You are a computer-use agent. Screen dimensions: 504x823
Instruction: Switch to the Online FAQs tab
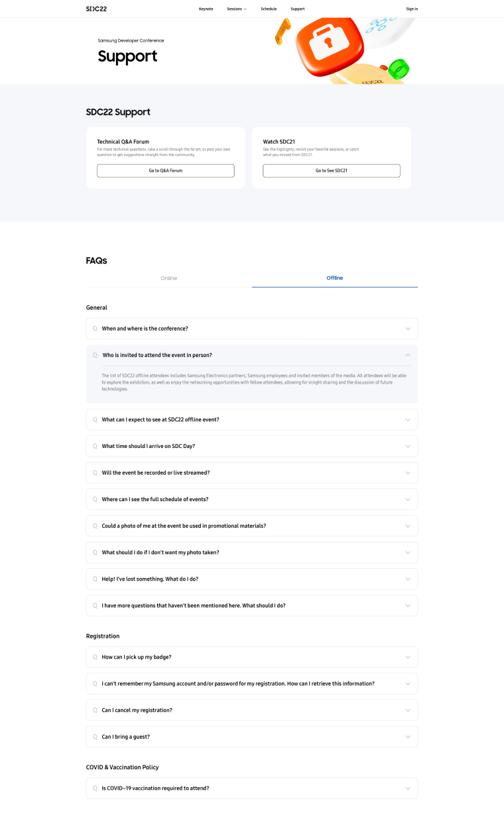click(x=169, y=278)
